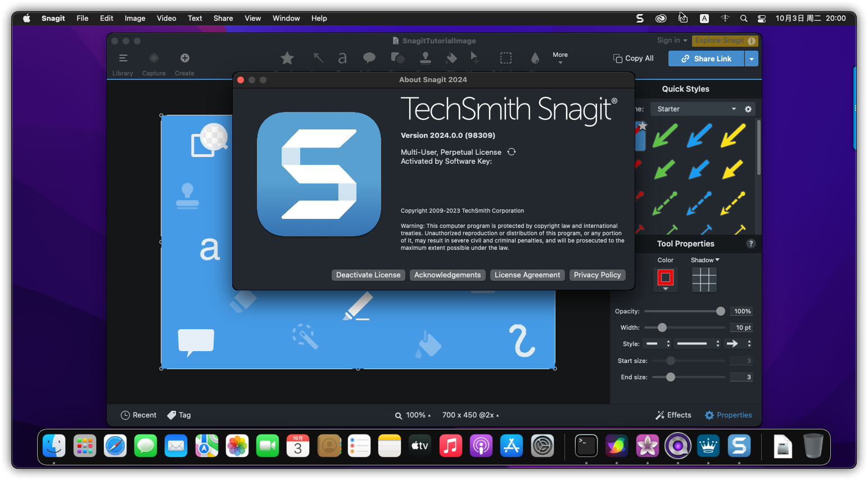Select the Text tool letter 'a' icon

pyautogui.click(x=342, y=58)
